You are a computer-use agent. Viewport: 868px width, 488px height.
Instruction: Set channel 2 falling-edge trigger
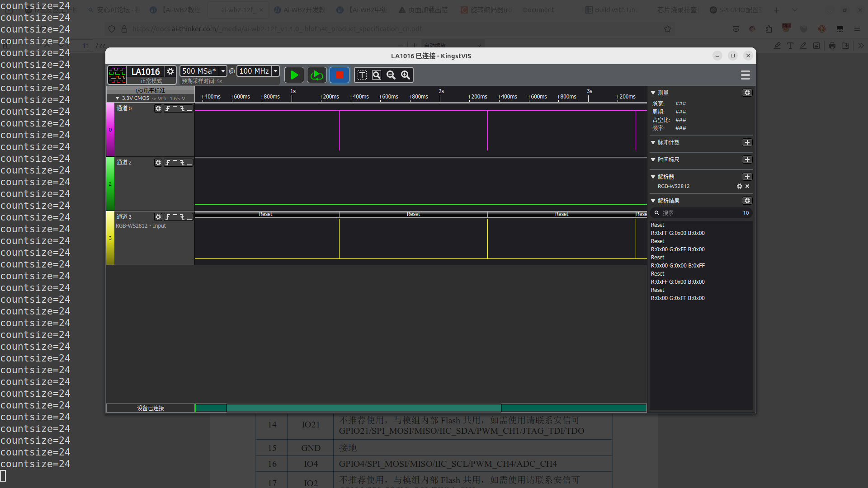click(x=182, y=163)
